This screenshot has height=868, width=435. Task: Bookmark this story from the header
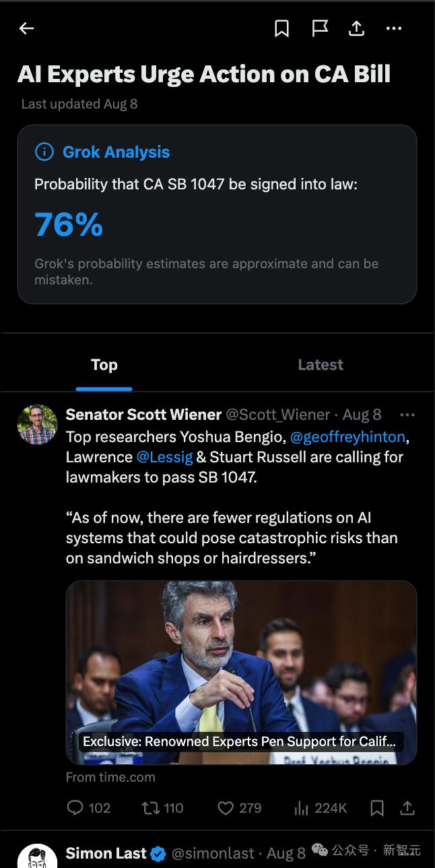pyautogui.click(x=281, y=28)
